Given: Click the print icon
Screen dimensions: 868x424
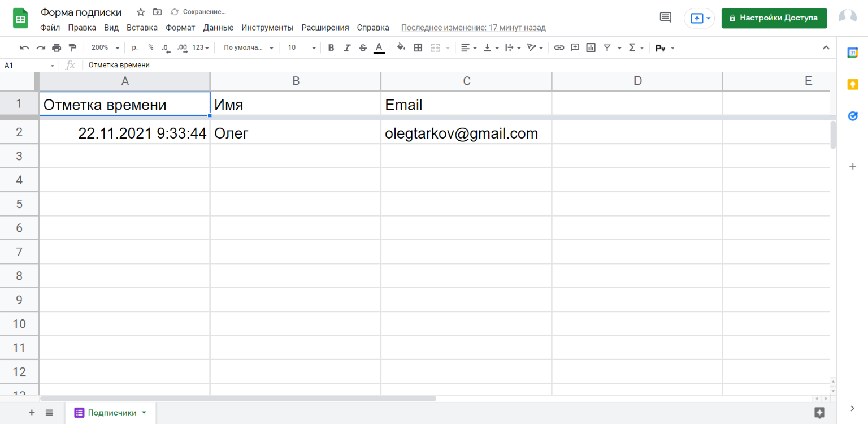Looking at the screenshot, I should [57, 48].
